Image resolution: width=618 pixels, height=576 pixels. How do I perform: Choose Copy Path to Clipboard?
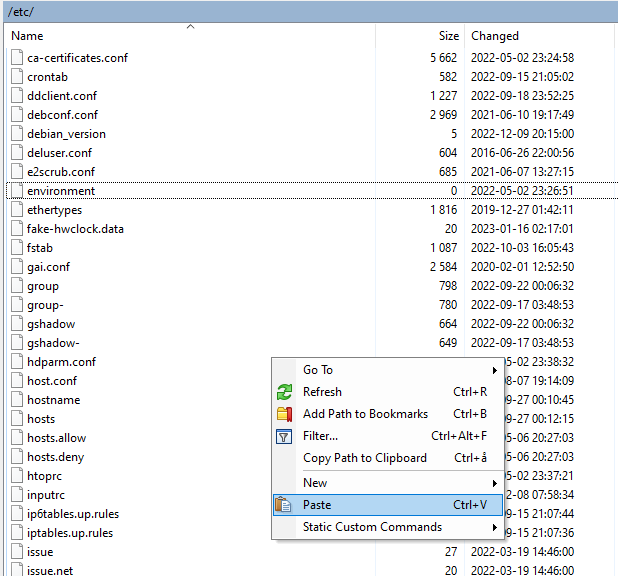coord(364,458)
